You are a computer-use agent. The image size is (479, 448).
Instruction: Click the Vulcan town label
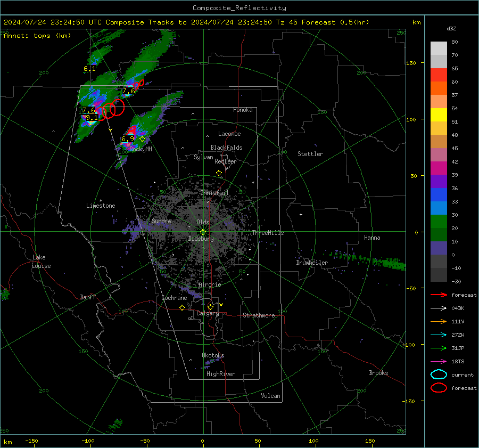(271, 396)
